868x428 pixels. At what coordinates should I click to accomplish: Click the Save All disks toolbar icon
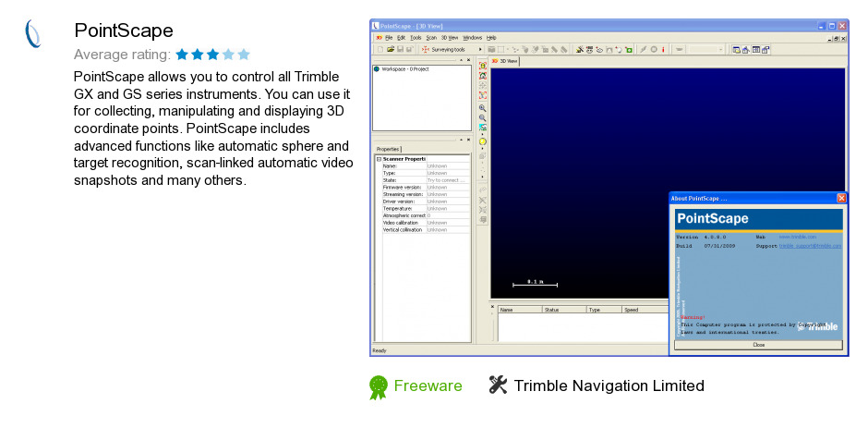tap(409, 49)
